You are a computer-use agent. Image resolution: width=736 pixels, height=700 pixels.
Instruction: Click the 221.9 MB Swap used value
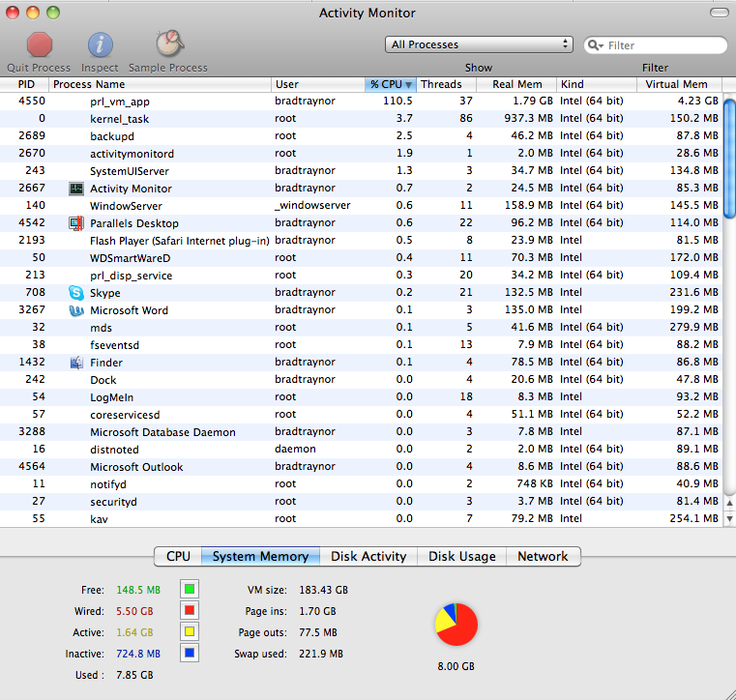click(x=321, y=654)
